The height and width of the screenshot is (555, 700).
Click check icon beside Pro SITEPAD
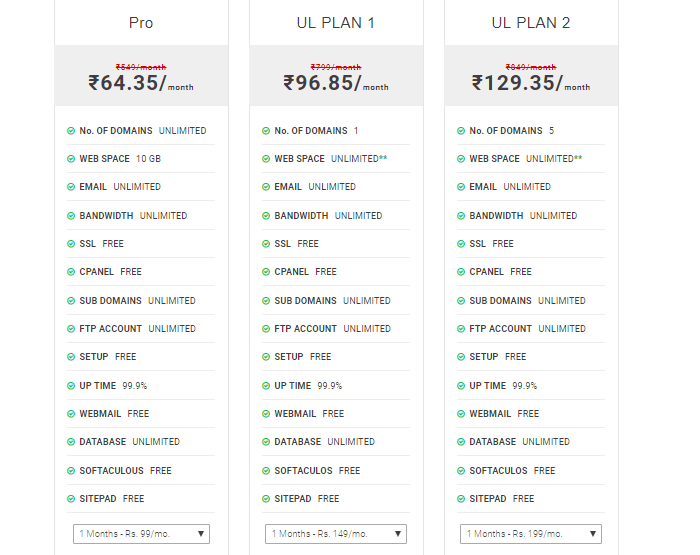click(x=71, y=499)
